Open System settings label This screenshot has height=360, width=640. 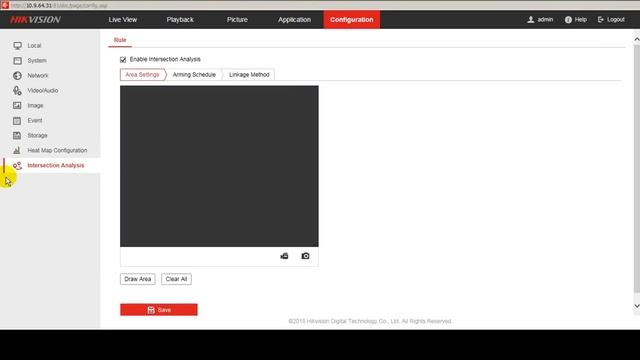pyautogui.click(x=37, y=60)
